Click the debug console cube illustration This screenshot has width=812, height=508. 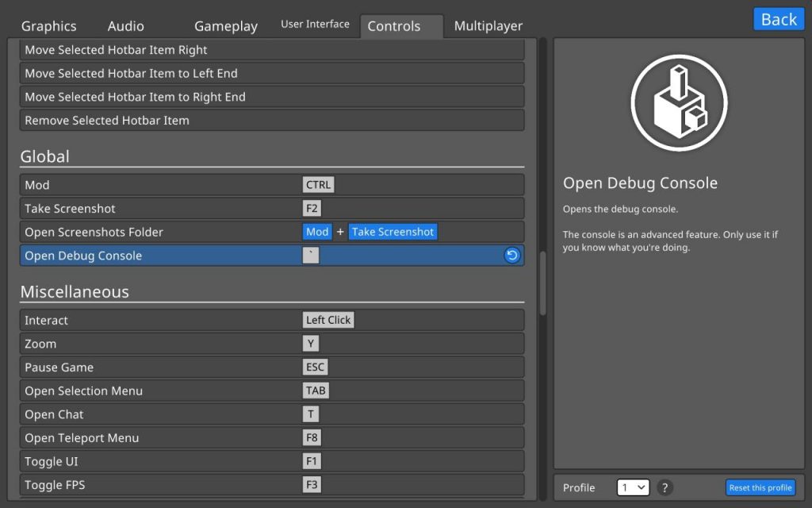click(679, 102)
